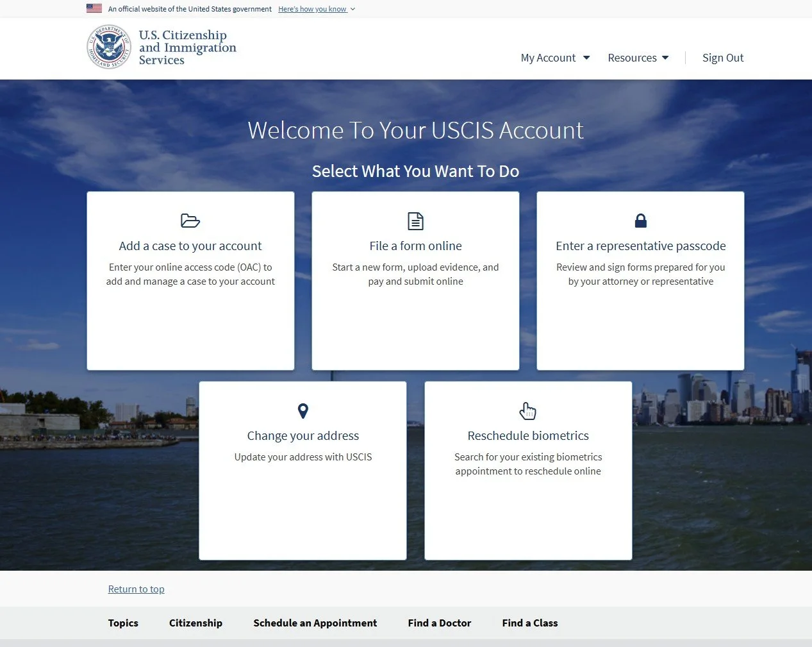
Task: Click the location pin icon above Change your address
Action: coord(302,410)
